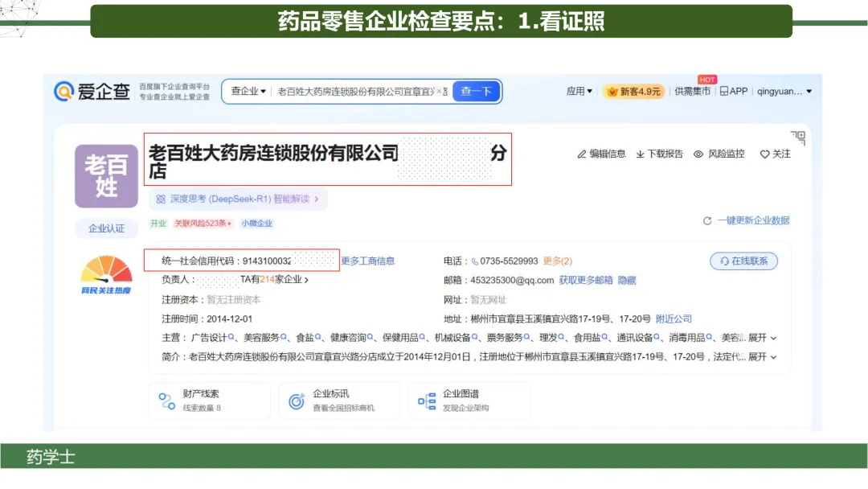Screen dimensions: 868x489
Task: Search 广告设计 via its magnifier icon
Action: (231, 337)
